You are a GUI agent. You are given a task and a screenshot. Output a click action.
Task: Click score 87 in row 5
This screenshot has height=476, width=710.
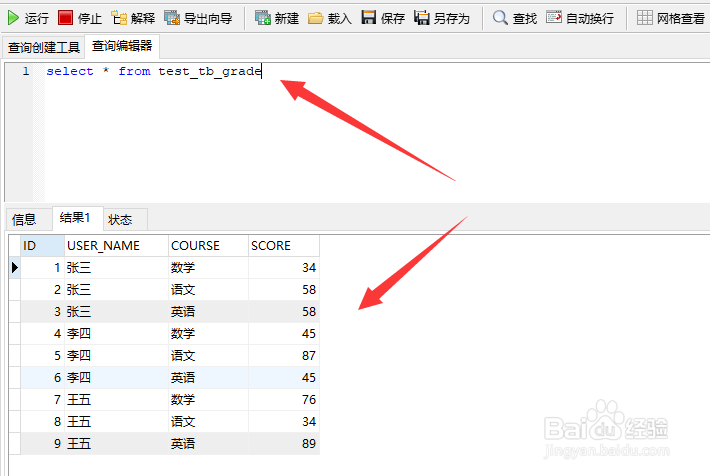(x=284, y=356)
